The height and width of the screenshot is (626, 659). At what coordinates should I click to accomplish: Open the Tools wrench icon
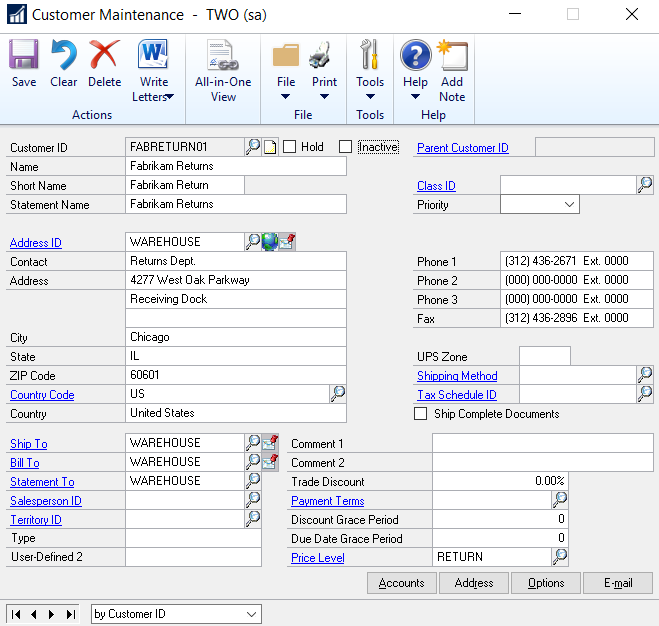369,54
